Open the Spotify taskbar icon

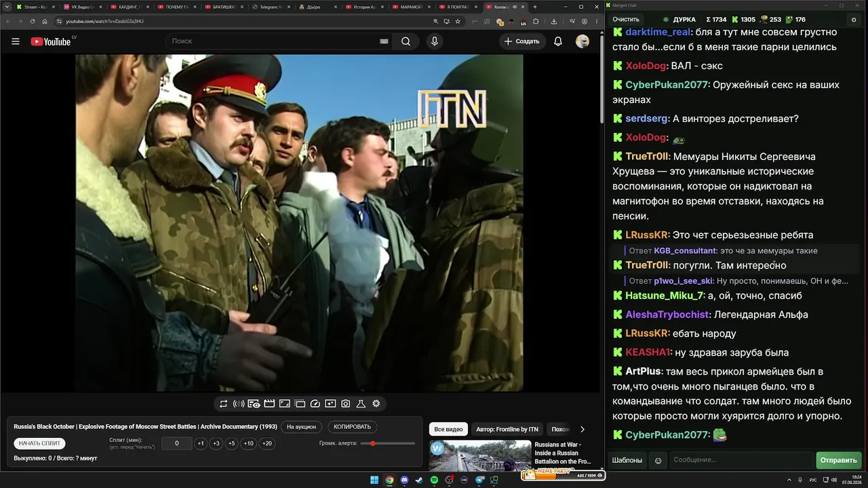click(x=435, y=480)
